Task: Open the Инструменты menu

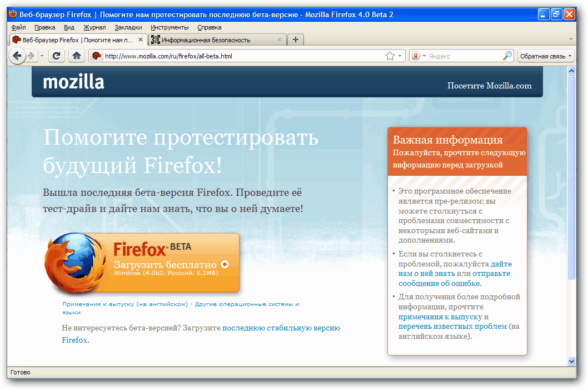Action: 170,27
